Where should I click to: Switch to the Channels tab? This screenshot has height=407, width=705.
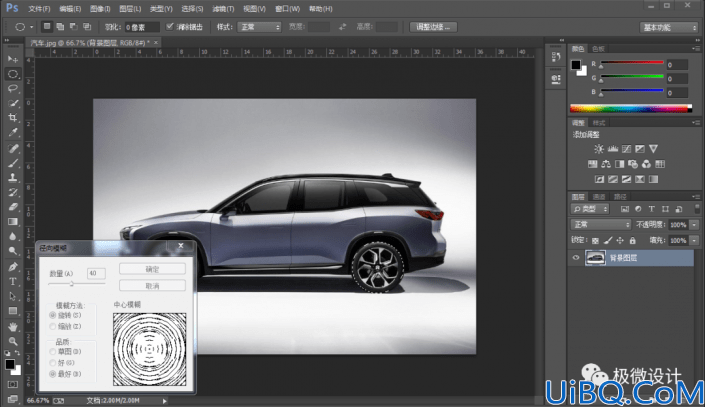tap(599, 197)
